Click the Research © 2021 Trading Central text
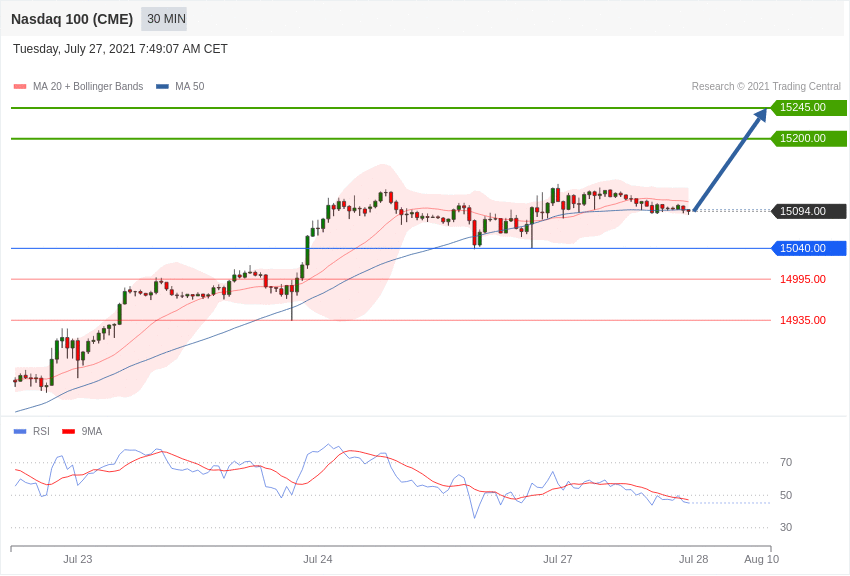850x576 pixels. [x=766, y=86]
